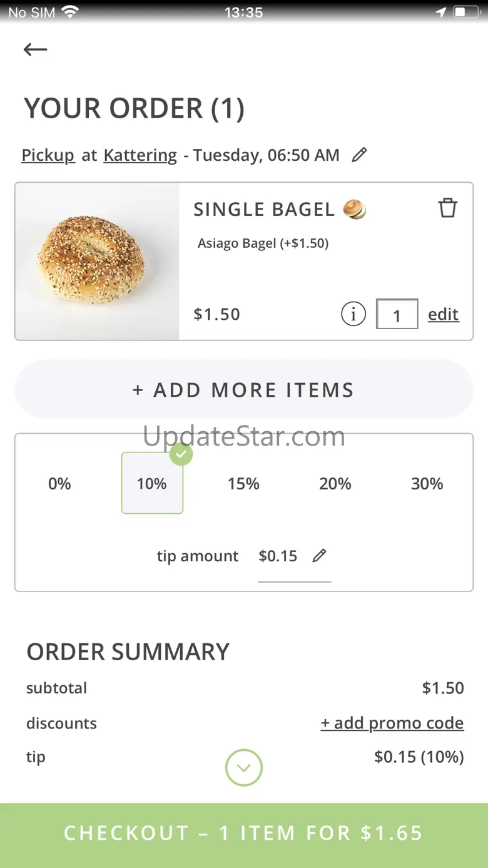Set tip to 30%
Image resolution: width=488 pixels, height=868 pixels.
[427, 484]
